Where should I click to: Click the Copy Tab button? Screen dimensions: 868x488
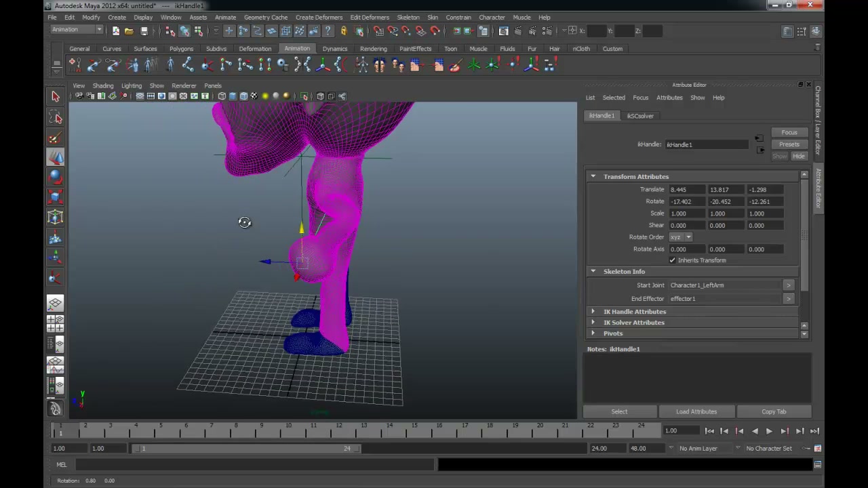774,411
